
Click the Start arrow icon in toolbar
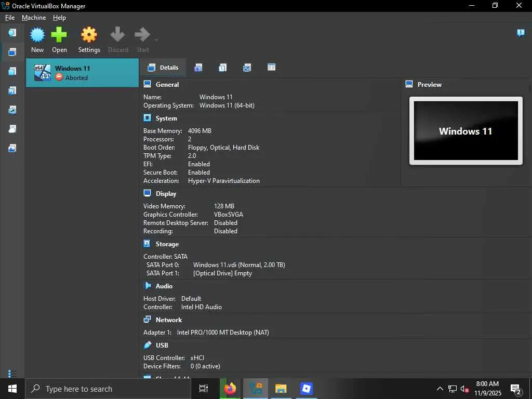(x=142, y=34)
